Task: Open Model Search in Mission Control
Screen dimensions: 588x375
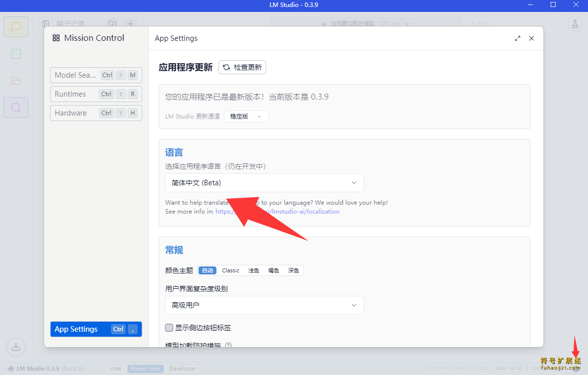Action: [x=96, y=75]
